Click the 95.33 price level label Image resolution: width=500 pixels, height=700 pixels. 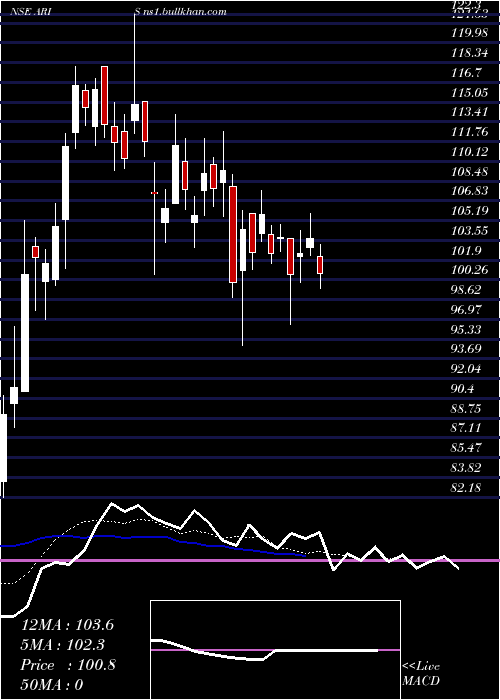467,329
